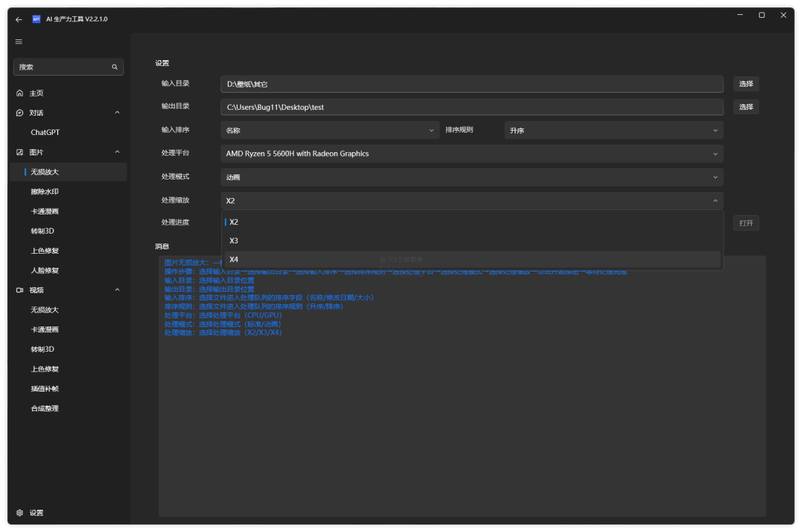Click the 打开 button
Viewport: 802px width, 532px height.
pyautogui.click(x=746, y=223)
